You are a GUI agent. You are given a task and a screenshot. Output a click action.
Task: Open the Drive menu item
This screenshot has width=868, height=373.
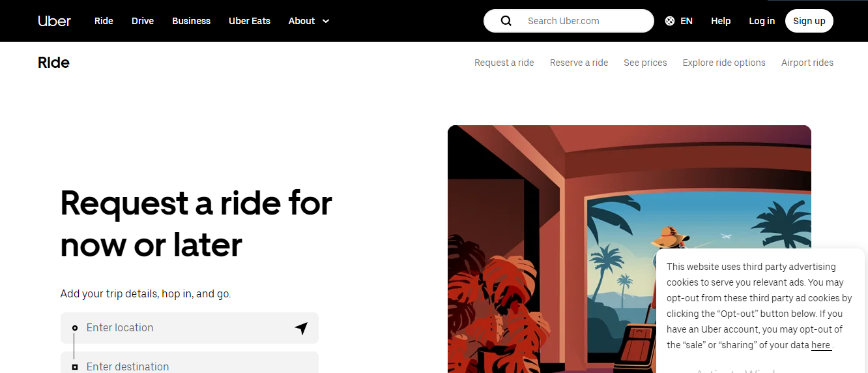(143, 21)
